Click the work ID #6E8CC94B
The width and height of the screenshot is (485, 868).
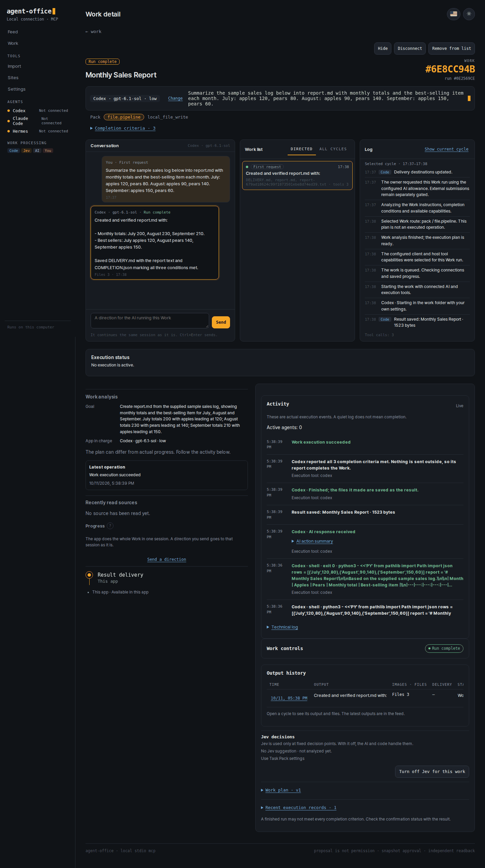[x=450, y=69]
